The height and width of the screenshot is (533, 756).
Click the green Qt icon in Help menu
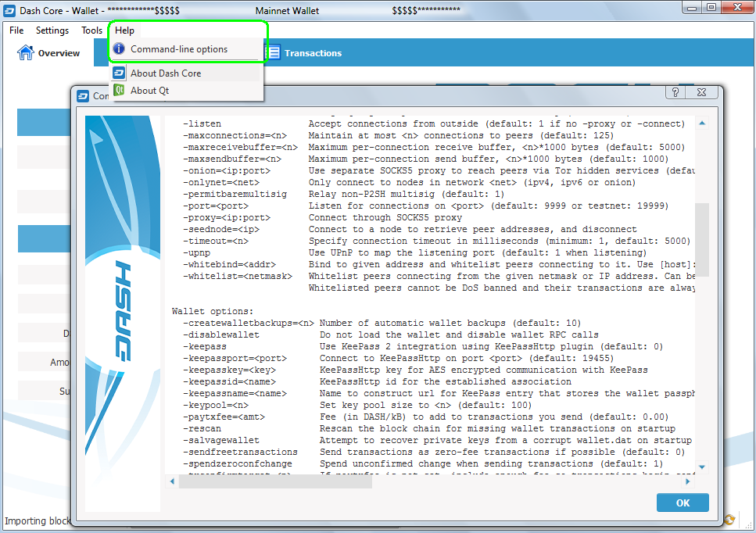tap(119, 90)
